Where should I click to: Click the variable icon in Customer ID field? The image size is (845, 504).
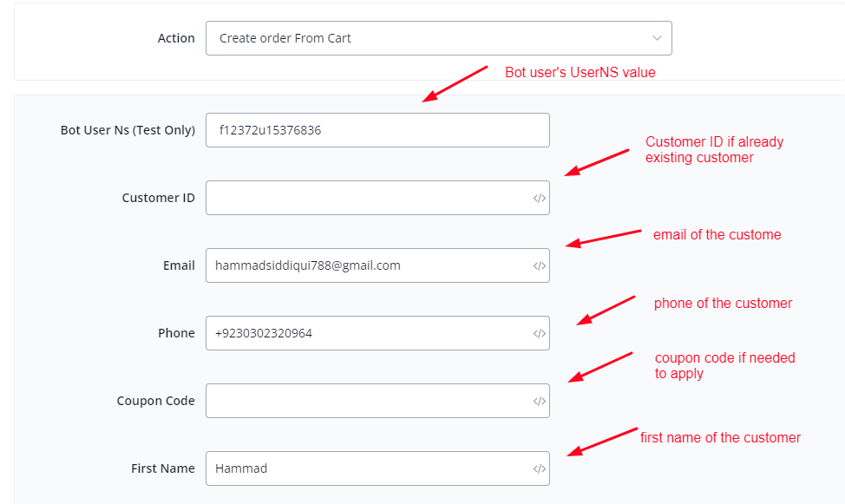point(540,199)
